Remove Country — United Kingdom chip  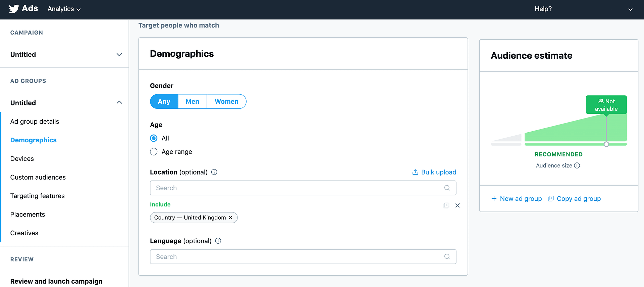[x=231, y=218]
